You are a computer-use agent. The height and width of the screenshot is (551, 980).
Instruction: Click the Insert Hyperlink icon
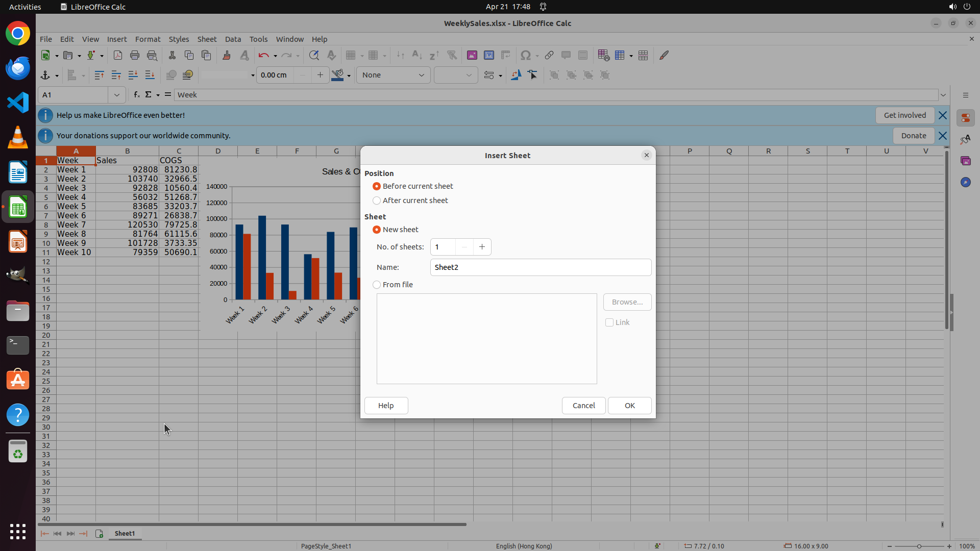[x=549, y=56]
